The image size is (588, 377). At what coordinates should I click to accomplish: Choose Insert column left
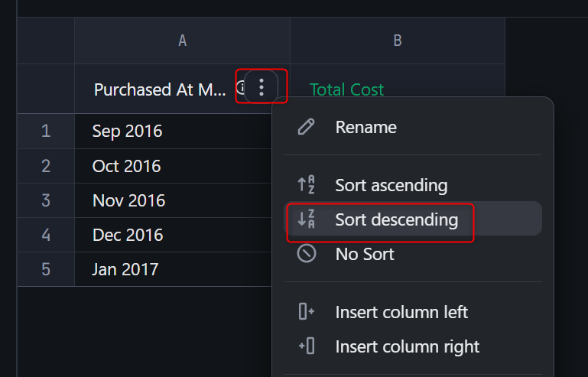tap(401, 312)
